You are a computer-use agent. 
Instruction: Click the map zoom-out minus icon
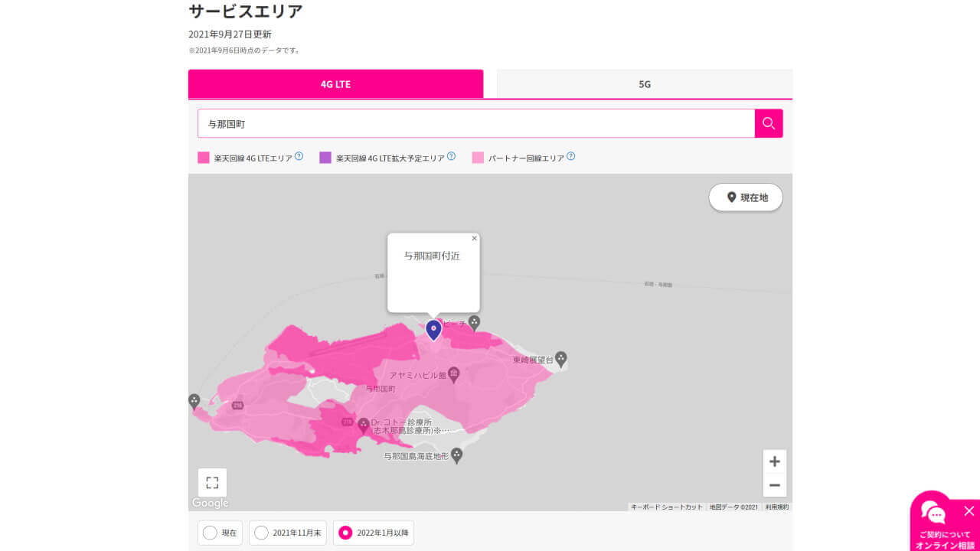pos(774,485)
